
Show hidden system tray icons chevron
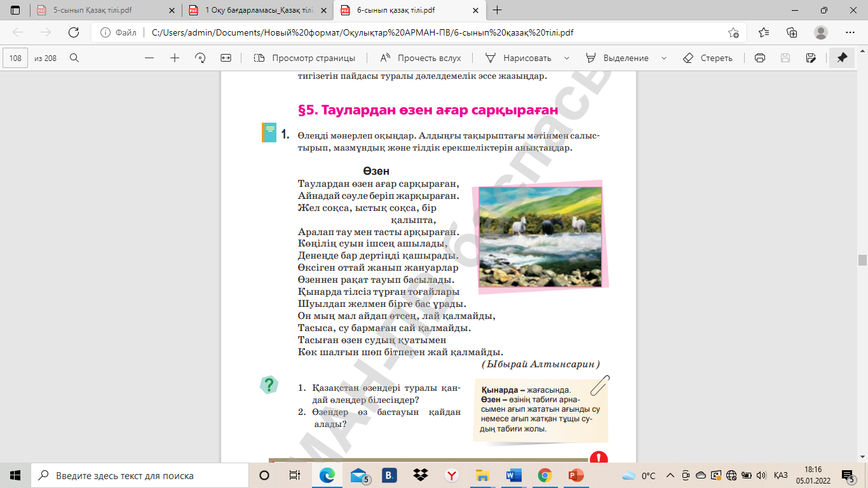(x=670, y=475)
